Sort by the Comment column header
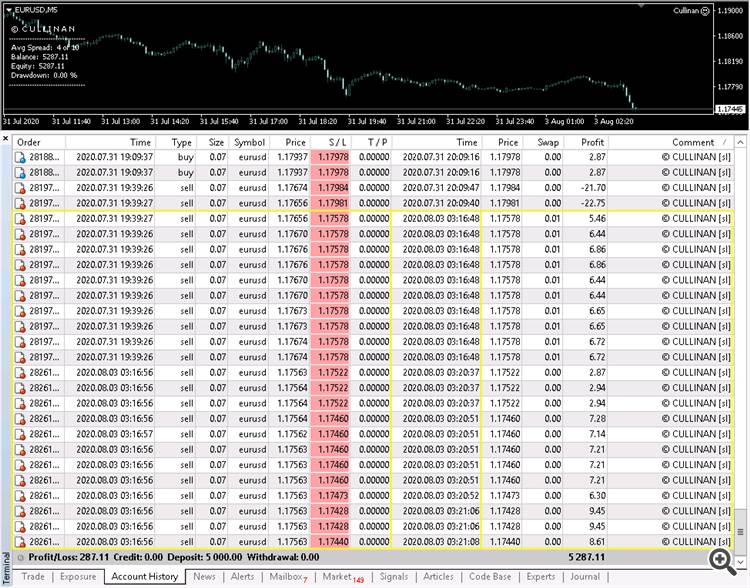The width and height of the screenshot is (750, 588). click(670, 143)
